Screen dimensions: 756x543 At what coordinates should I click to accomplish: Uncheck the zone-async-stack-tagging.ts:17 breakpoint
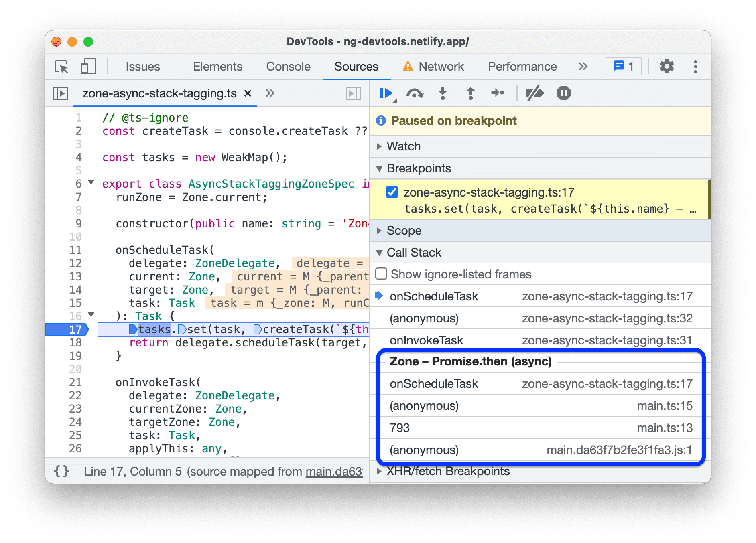392,192
